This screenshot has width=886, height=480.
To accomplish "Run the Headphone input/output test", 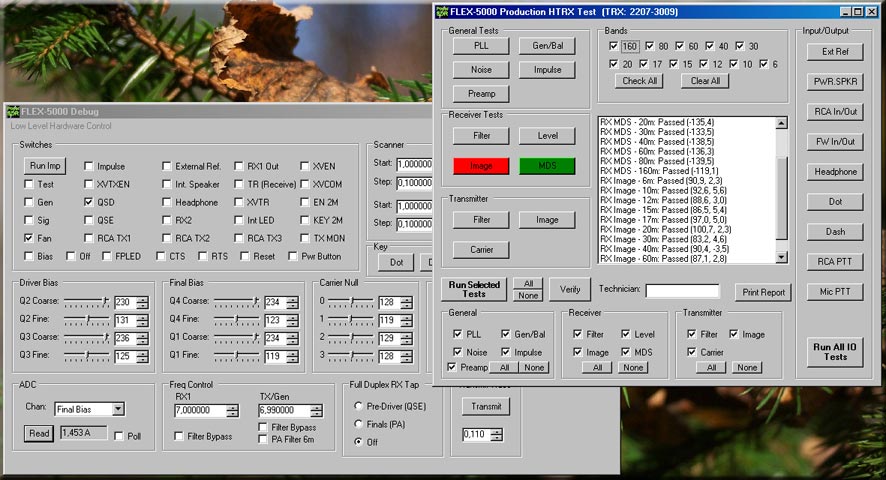I will [x=835, y=171].
